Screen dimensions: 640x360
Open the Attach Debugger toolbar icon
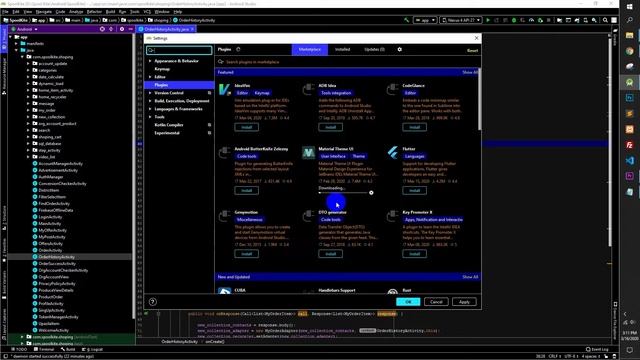pyautogui.click(x=540, y=20)
